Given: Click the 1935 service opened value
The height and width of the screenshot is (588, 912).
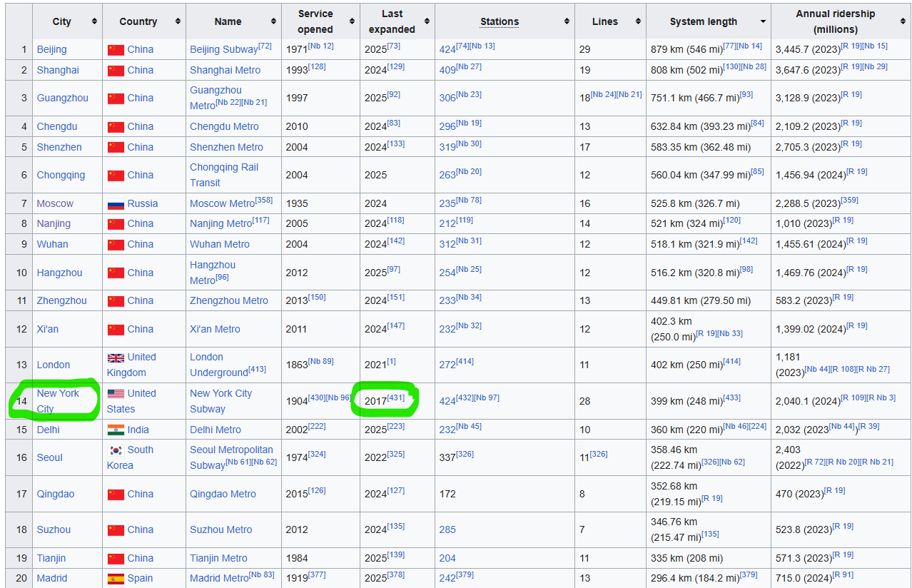Looking at the screenshot, I should pos(297,203).
